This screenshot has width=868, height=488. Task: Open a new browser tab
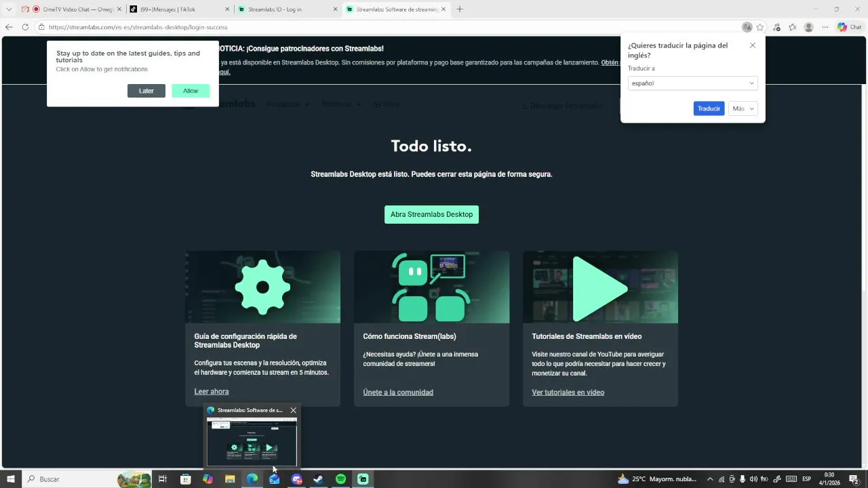coord(460,9)
